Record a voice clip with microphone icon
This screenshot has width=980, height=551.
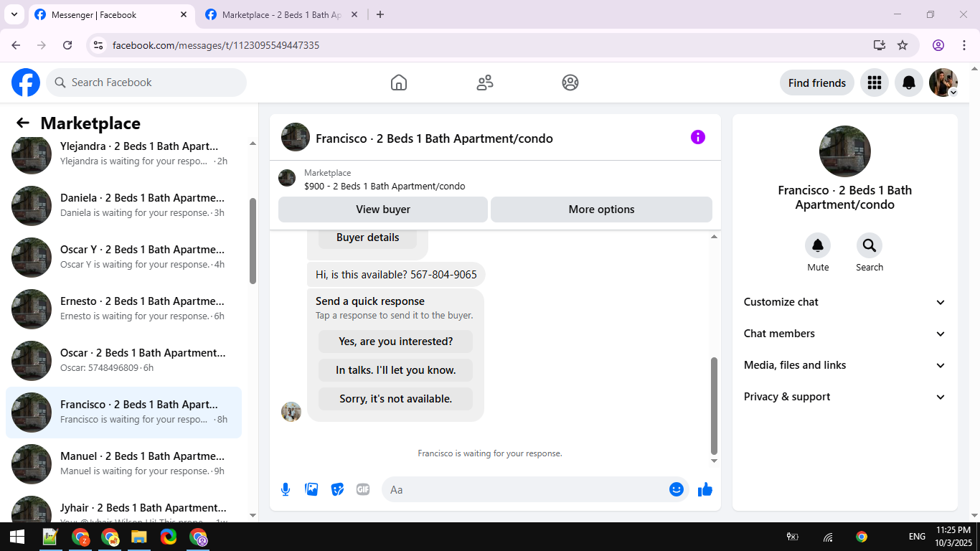[286, 489]
